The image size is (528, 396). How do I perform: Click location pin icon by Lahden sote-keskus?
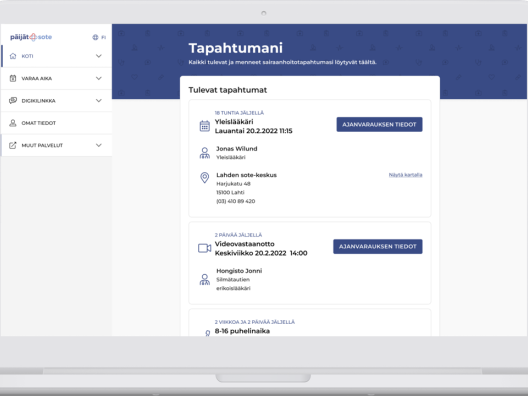(x=204, y=177)
